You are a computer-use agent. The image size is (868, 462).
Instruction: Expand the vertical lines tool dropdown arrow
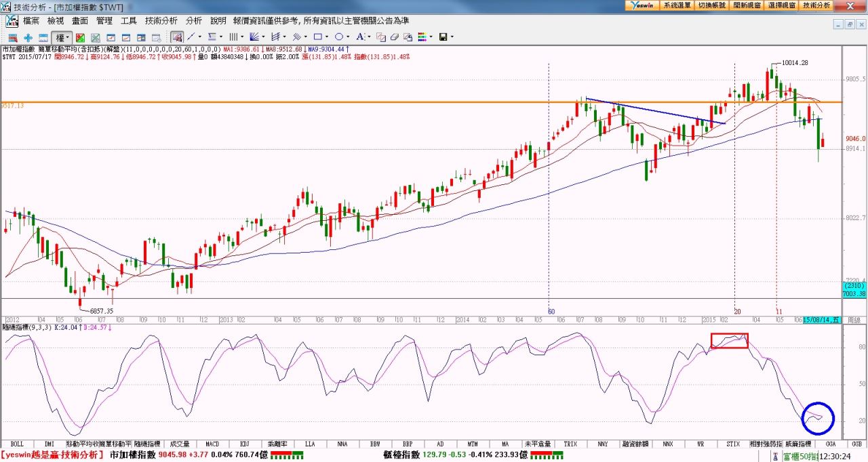243,37
